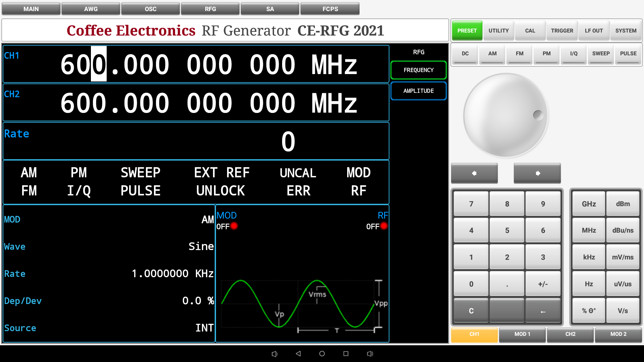Activate the PULSE modulation function
Image resolution: width=644 pixels, height=362 pixels.
[x=628, y=54]
